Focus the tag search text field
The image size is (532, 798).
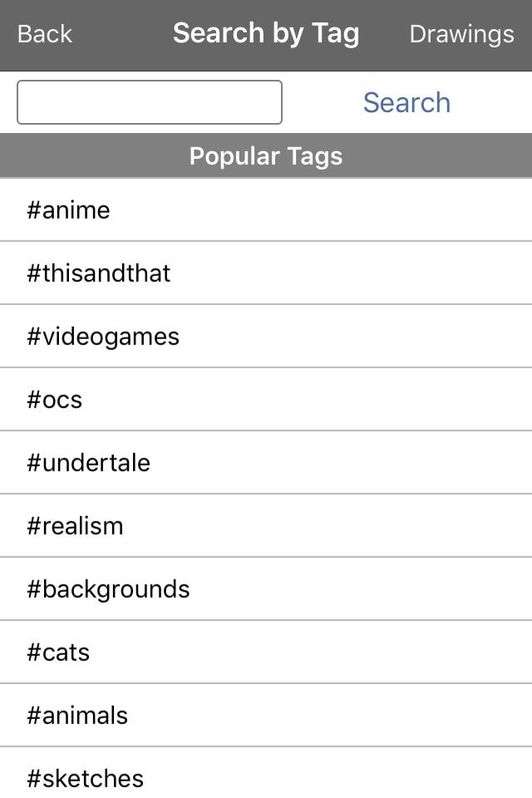(x=150, y=102)
